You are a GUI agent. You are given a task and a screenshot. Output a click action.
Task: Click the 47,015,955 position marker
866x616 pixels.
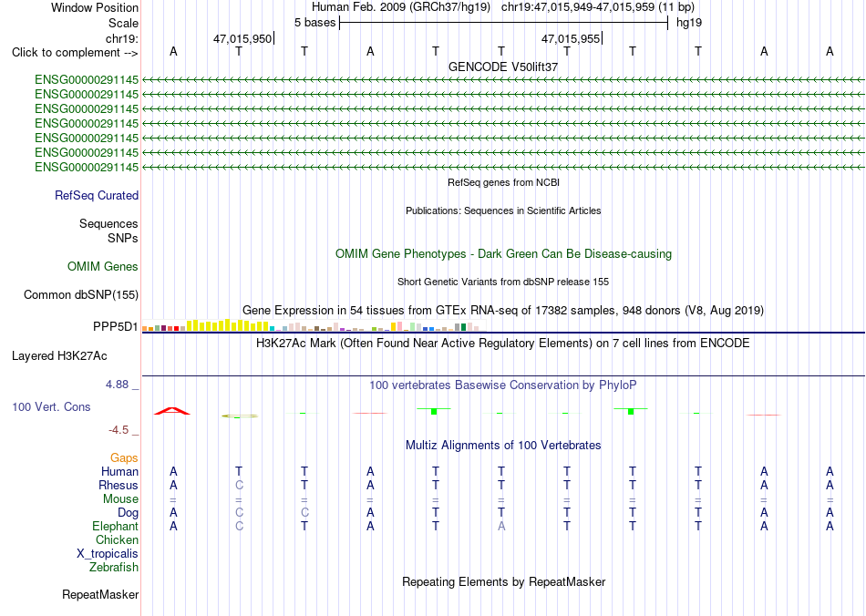coord(571,38)
